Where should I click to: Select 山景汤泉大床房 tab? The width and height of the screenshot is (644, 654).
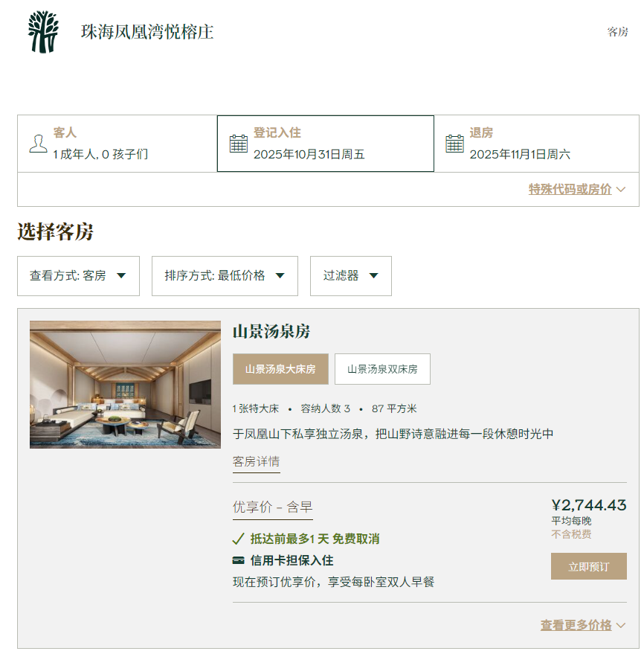(280, 369)
